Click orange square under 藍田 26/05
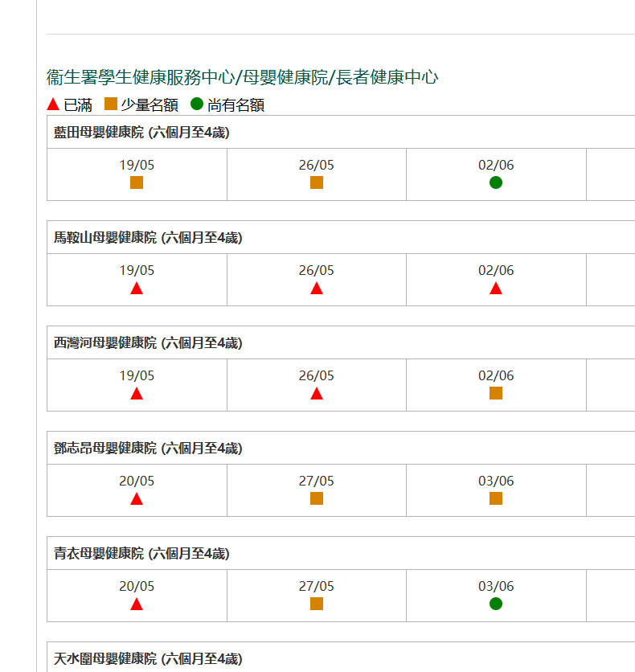 317,182
